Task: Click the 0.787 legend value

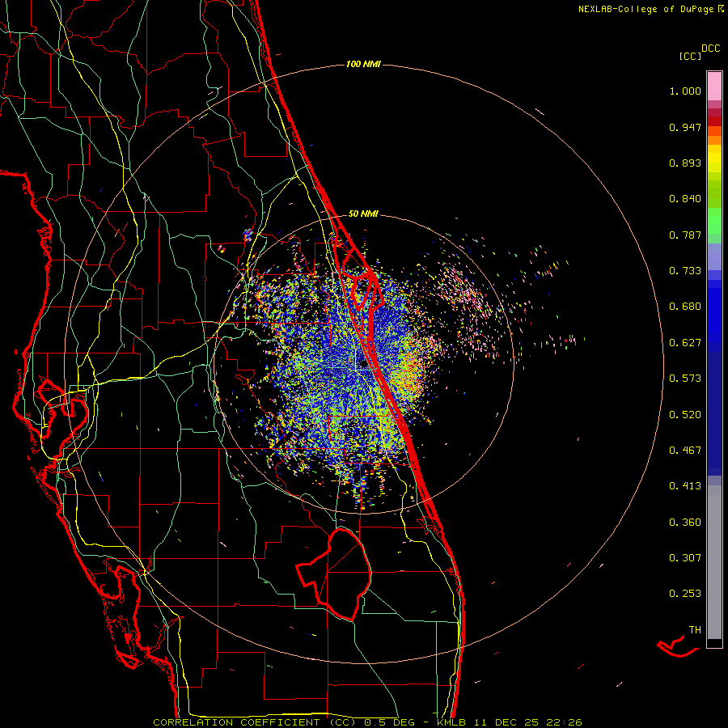Action: pos(685,235)
